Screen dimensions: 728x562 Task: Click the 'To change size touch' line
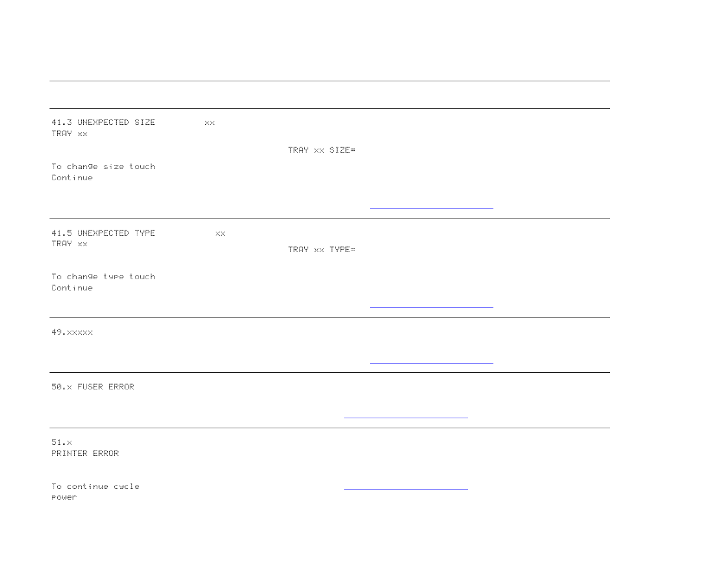pyautogui.click(x=103, y=167)
